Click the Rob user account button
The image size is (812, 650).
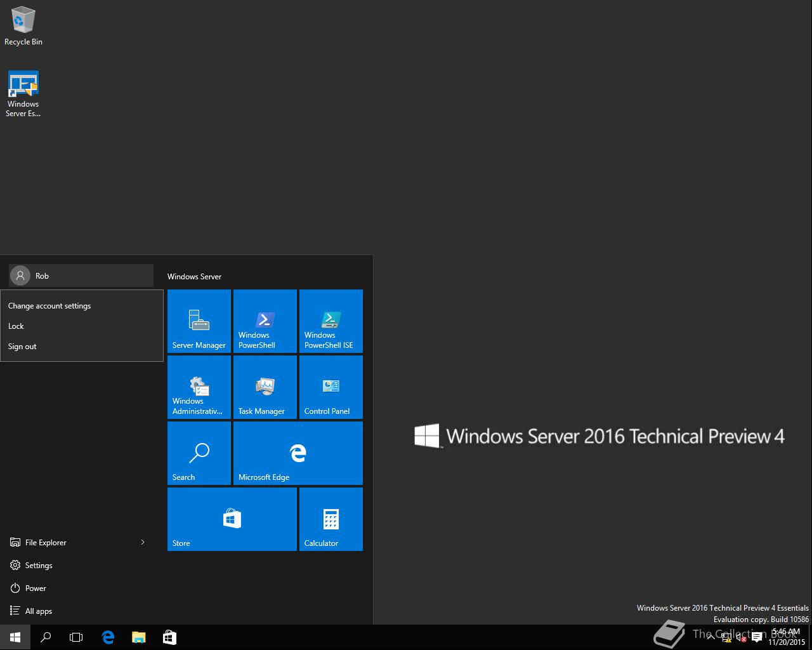(x=81, y=275)
